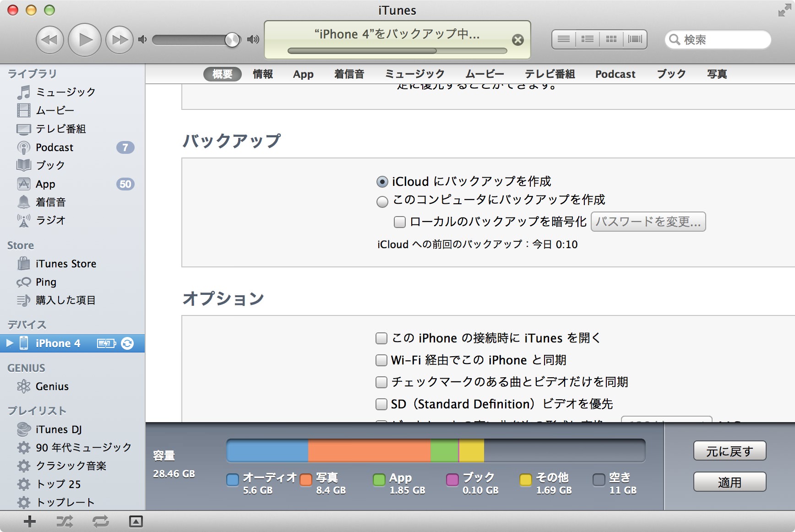Open iTunes DJ playlist
Image resolution: width=795 pixels, height=532 pixels.
click(x=72, y=429)
